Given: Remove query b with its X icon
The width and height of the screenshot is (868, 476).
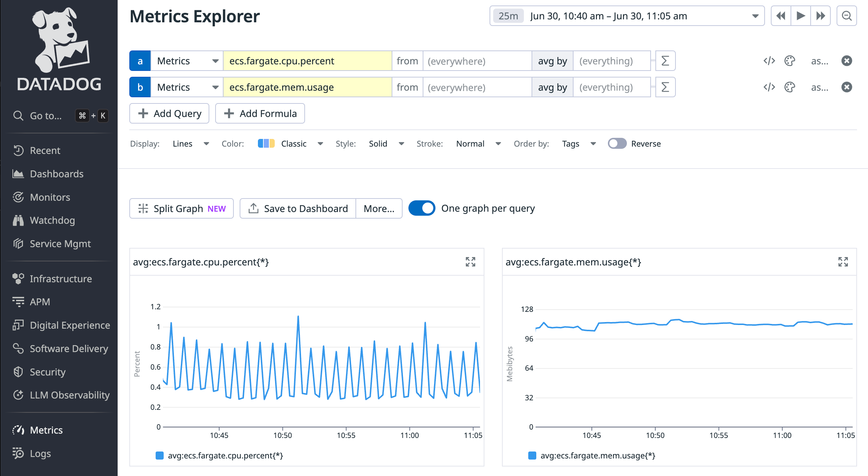Looking at the screenshot, I should point(846,87).
